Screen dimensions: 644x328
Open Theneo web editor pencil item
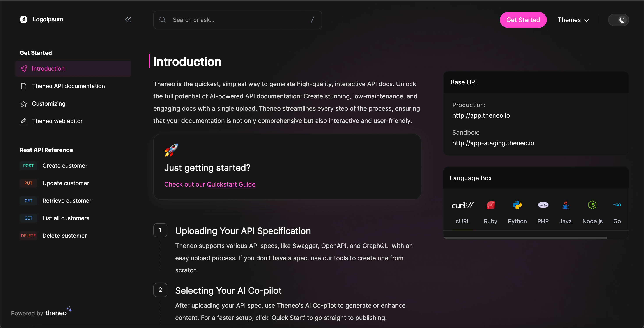[x=57, y=121]
